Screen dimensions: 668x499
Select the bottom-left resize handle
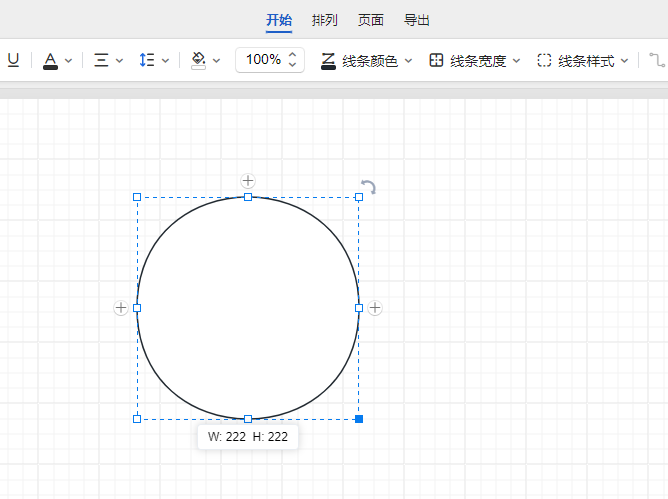pyautogui.click(x=137, y=419)
